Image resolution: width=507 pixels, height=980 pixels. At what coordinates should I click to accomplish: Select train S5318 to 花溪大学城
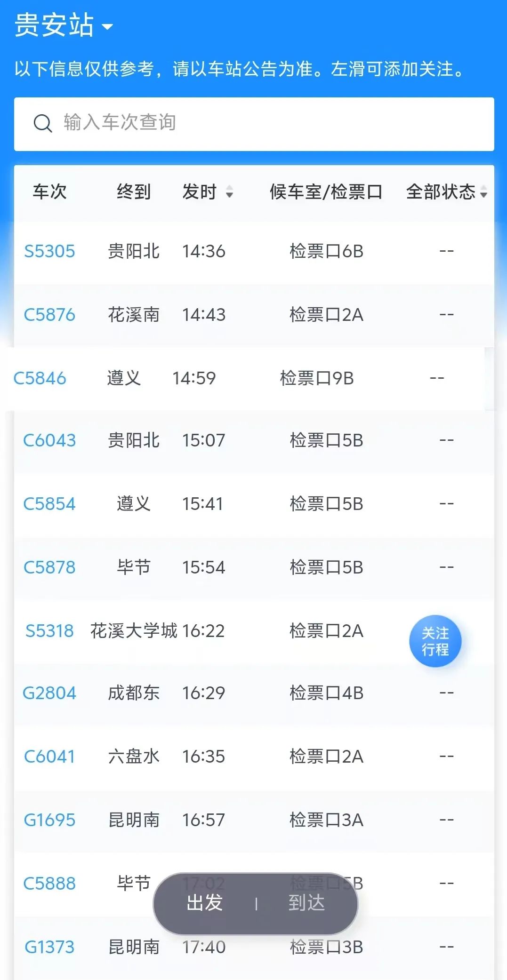(x=49, y=631)
